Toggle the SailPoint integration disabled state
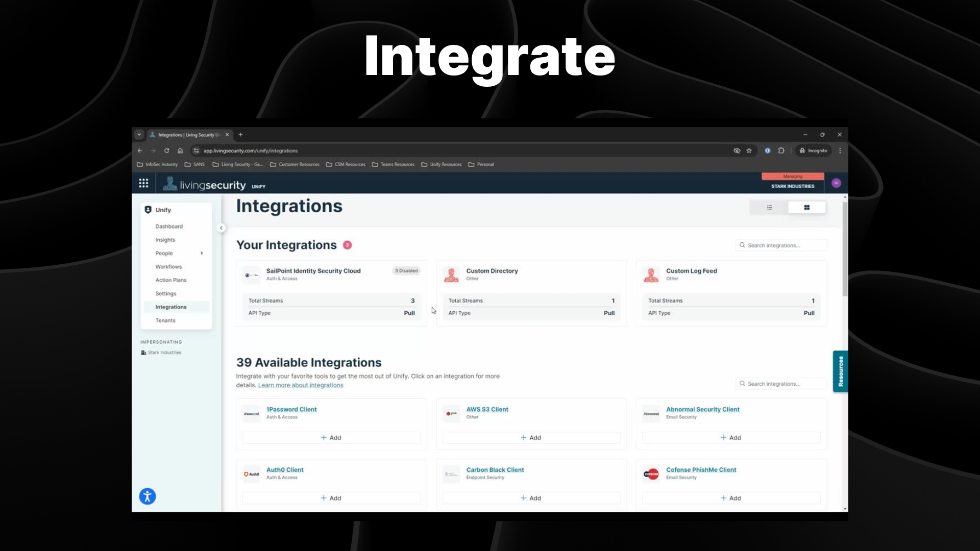Image resolution: width=980 pixels, height=551 pixels. (x=405, y=270)
